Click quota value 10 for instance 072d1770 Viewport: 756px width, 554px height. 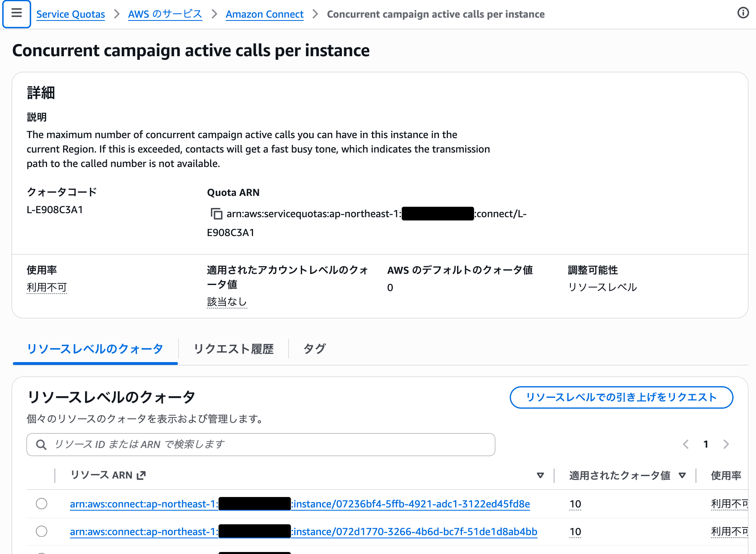[x=575, y=532]
